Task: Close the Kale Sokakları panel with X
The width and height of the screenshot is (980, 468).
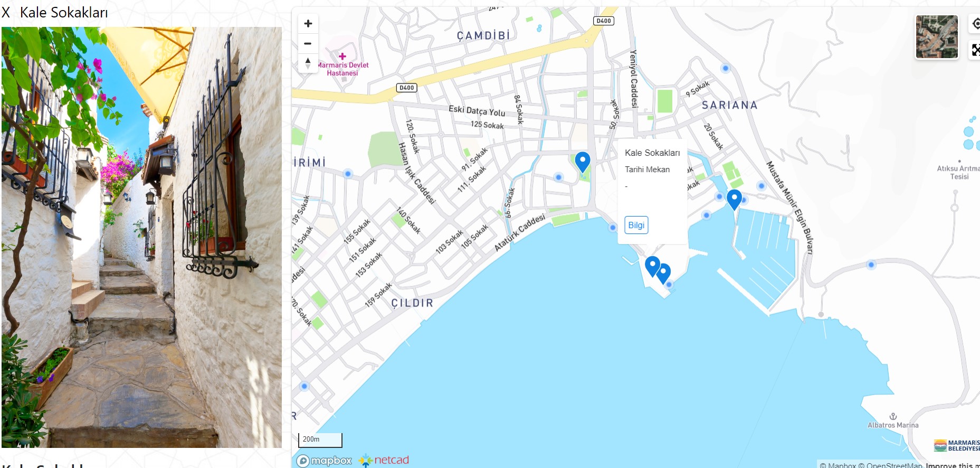Action: (x=6, y=12)
